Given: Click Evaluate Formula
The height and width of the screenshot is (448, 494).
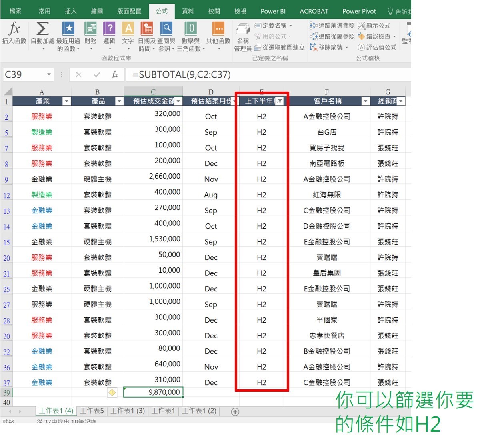Looking at the screenshot, I should coord(377,47).
